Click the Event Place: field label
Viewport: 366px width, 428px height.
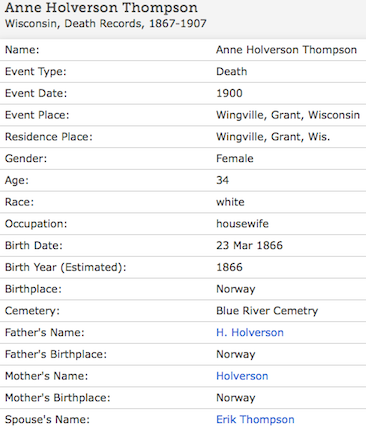[37, 115]
